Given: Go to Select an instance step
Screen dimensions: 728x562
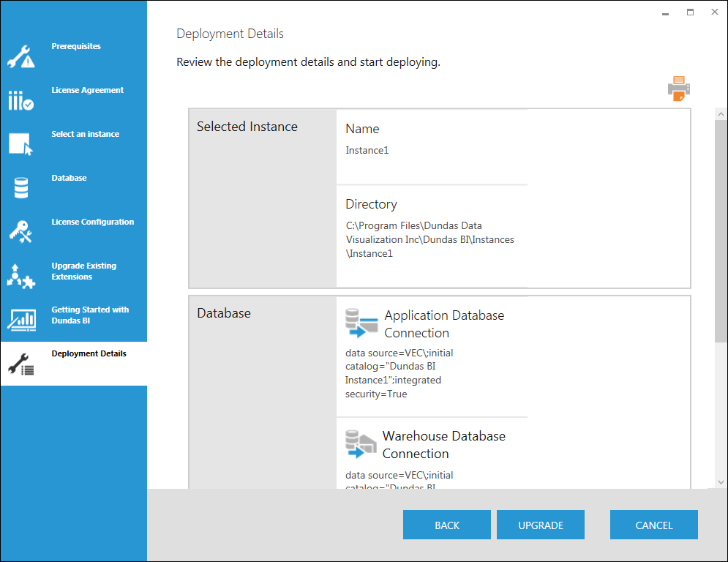Looking at the screenshot, I should click(86, 134).
